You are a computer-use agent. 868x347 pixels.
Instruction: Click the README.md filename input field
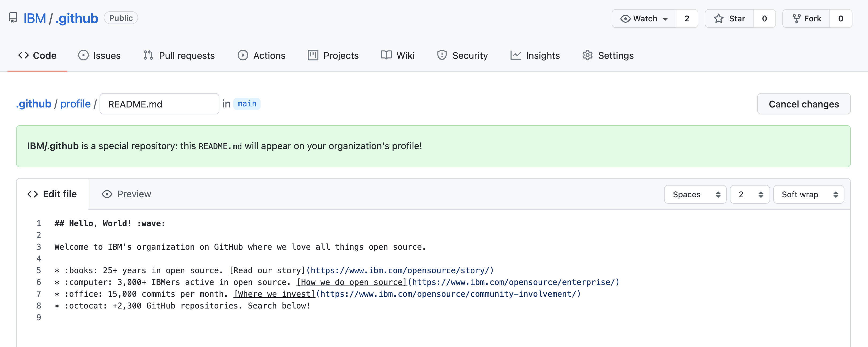[159, 104]
